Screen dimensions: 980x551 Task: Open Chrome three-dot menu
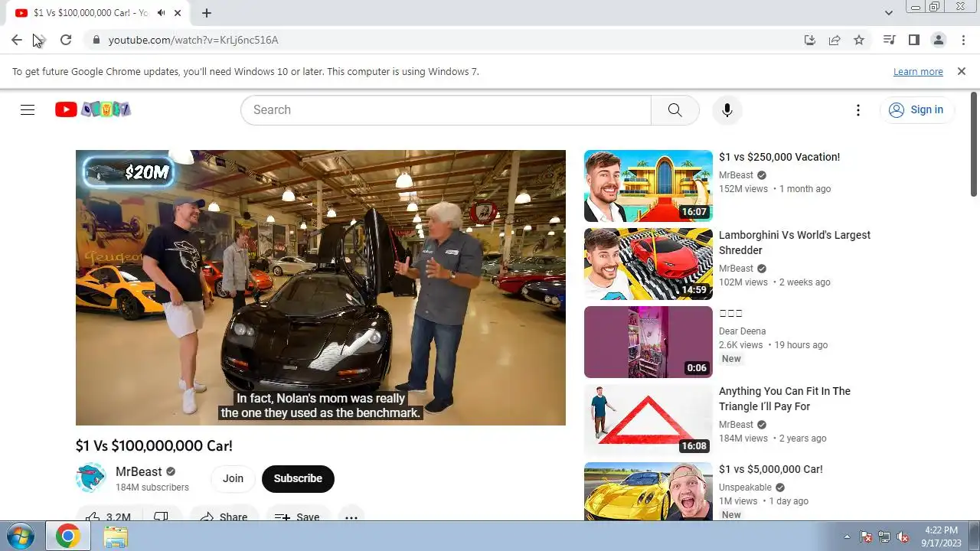pyautogui.click(x=962, y=40)
